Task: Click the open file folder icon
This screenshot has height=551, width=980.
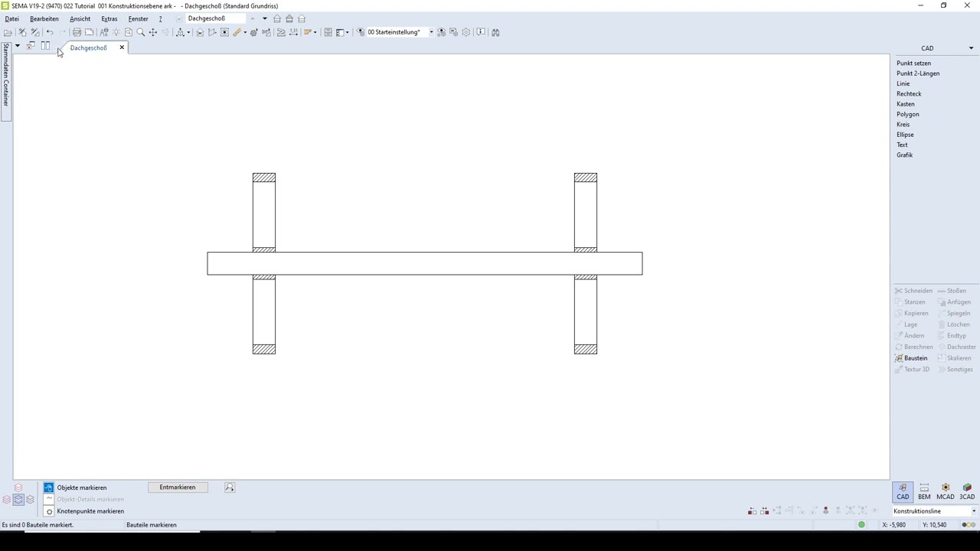Action: tap(8, 32)
